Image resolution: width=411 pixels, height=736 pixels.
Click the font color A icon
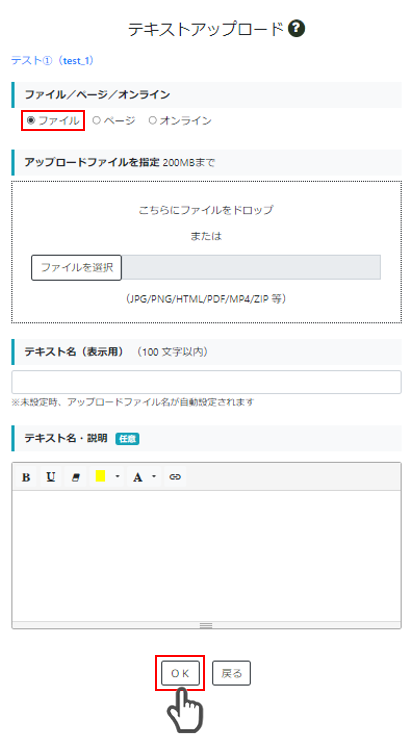click(137, 477)
